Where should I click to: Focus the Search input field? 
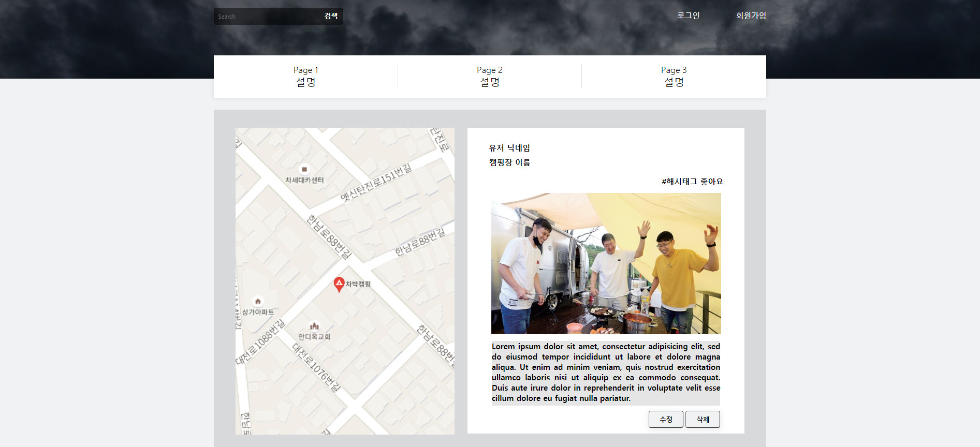[267, 17]
